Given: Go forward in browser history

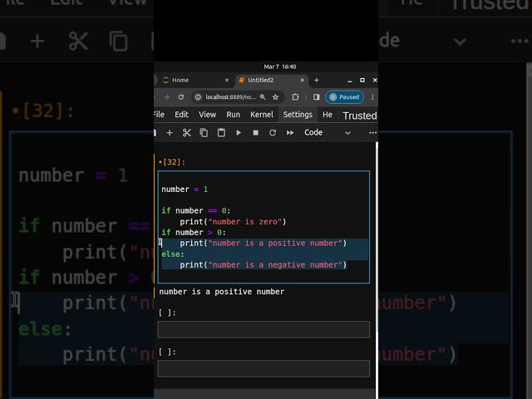Looking at the screenshot, I should coord(166,97).
